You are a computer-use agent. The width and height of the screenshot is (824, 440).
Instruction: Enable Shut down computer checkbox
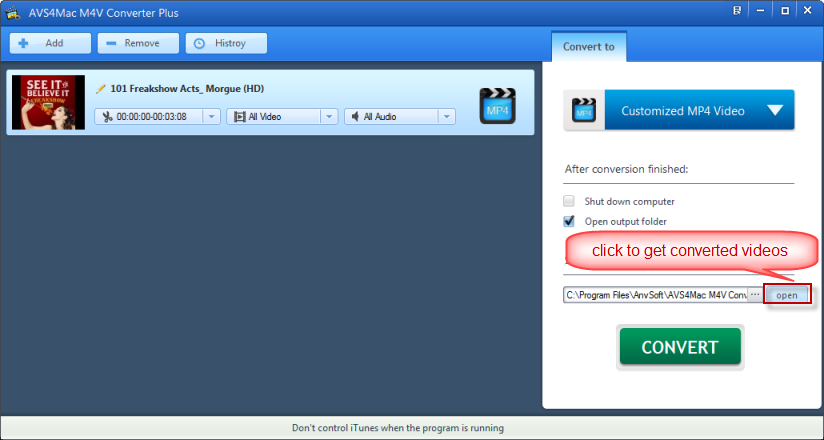tap(569, 201)
